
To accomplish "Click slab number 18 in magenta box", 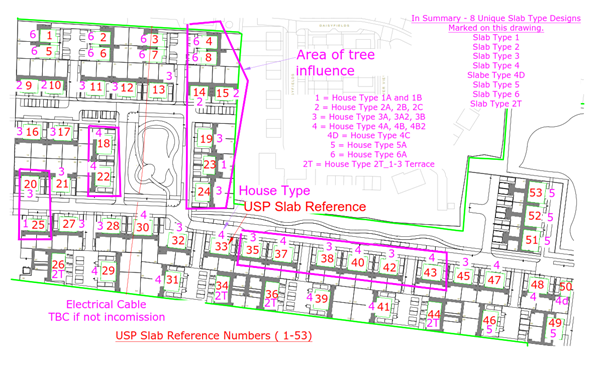I will (104, 144).
